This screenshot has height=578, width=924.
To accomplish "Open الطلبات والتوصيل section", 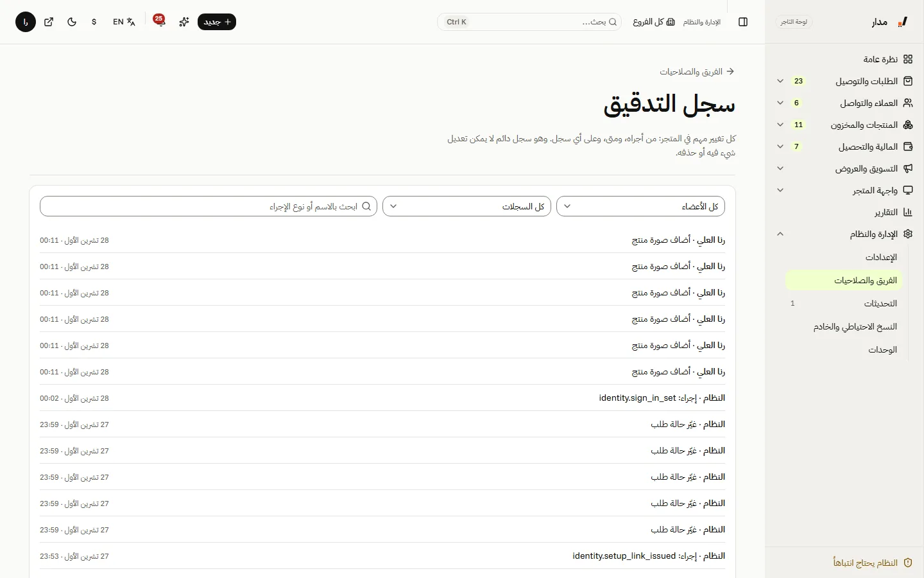I will (866, 81).
